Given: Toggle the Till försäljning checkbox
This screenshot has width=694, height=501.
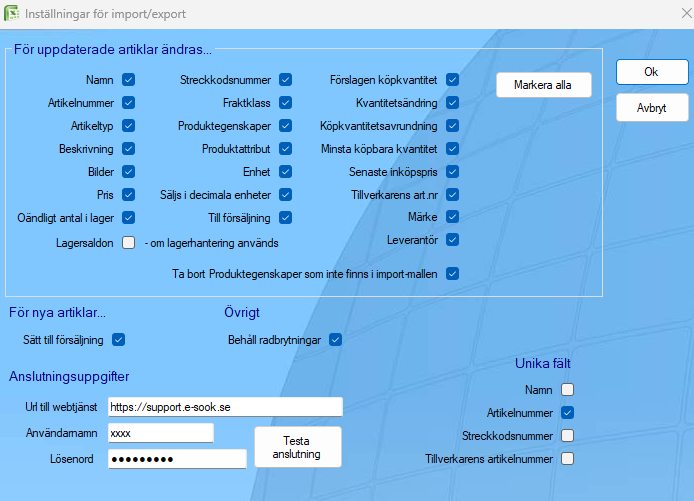Looking at the screenshot, I should pos(285,218).
